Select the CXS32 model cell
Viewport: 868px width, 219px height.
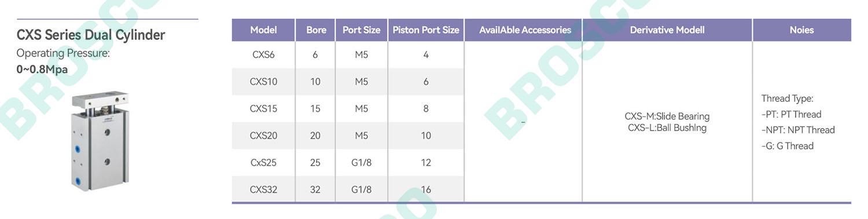tap(263, 189)
